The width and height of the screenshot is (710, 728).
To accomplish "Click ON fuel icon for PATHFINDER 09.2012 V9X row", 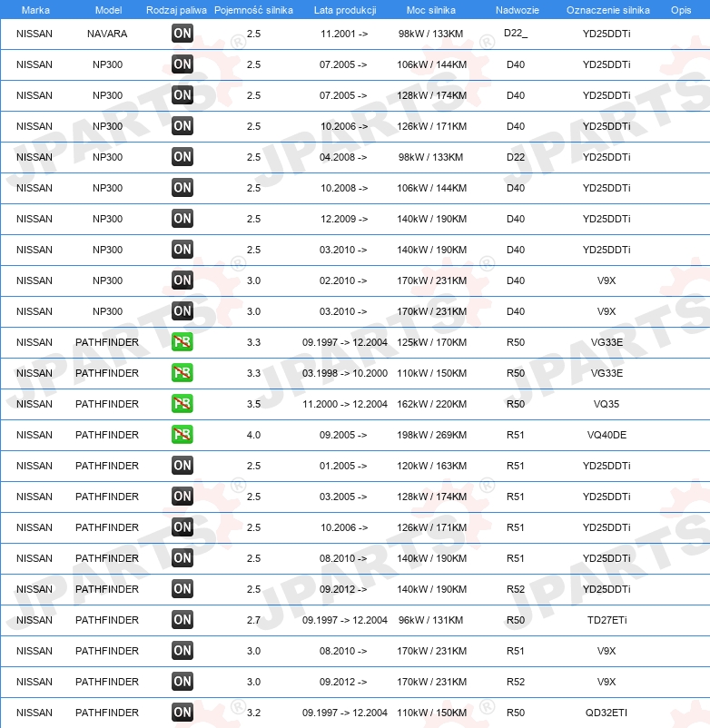I will tap(182, 682).
